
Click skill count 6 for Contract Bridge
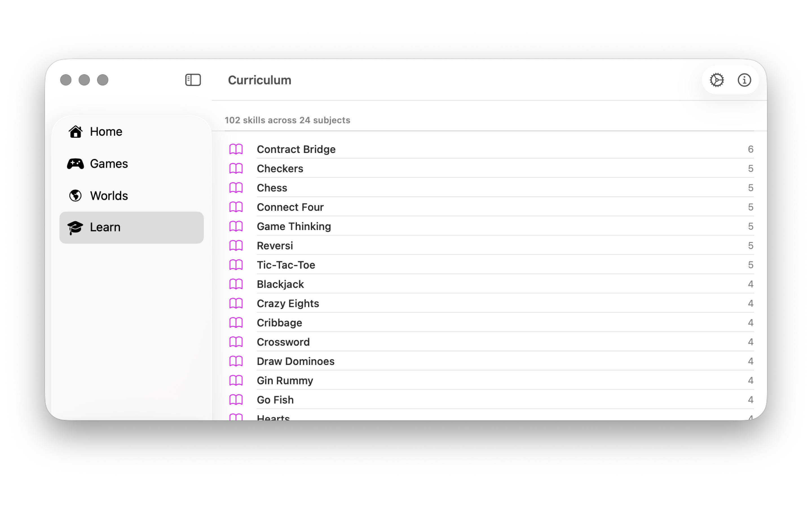pos(751,149)
